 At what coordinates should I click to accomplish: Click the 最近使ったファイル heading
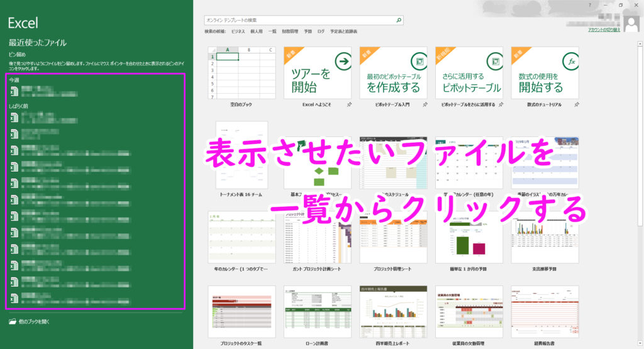coord(37,43)
